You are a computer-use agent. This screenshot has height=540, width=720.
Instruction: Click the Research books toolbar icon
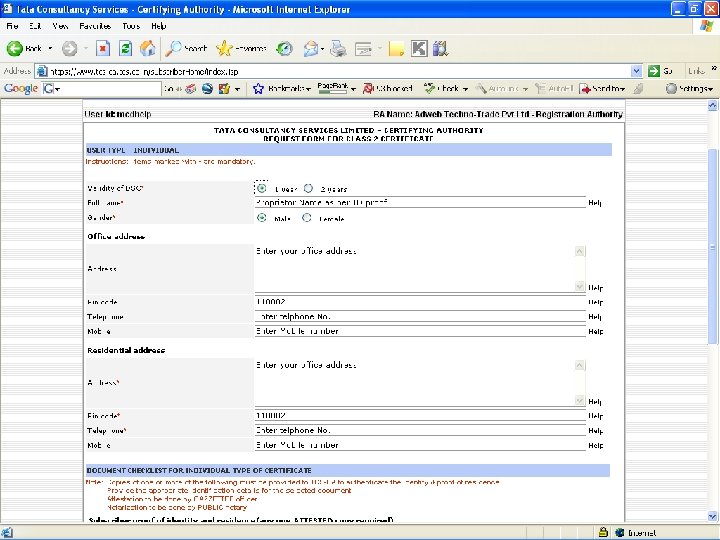tap(440, 48)
